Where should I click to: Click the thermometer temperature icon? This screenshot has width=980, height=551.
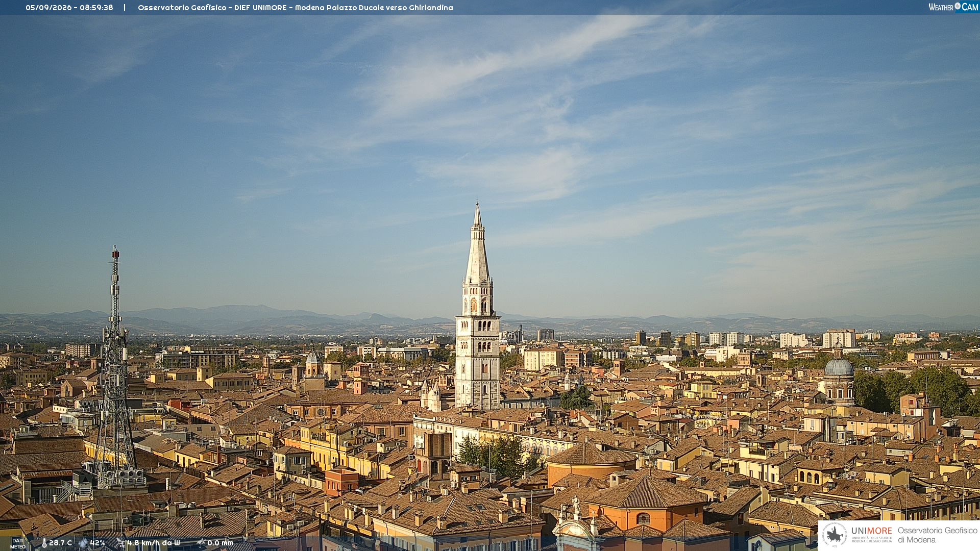click(44, 543)
